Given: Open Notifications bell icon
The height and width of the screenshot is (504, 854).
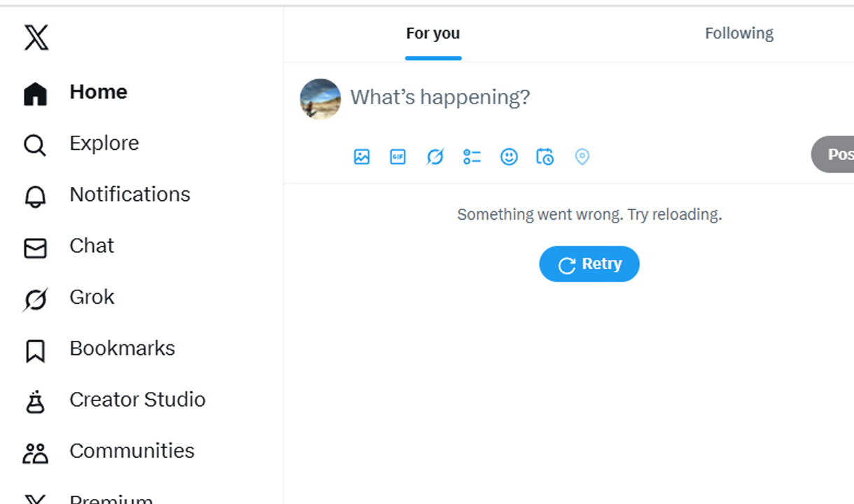Looking at the screenshot, I should (35, 197).
